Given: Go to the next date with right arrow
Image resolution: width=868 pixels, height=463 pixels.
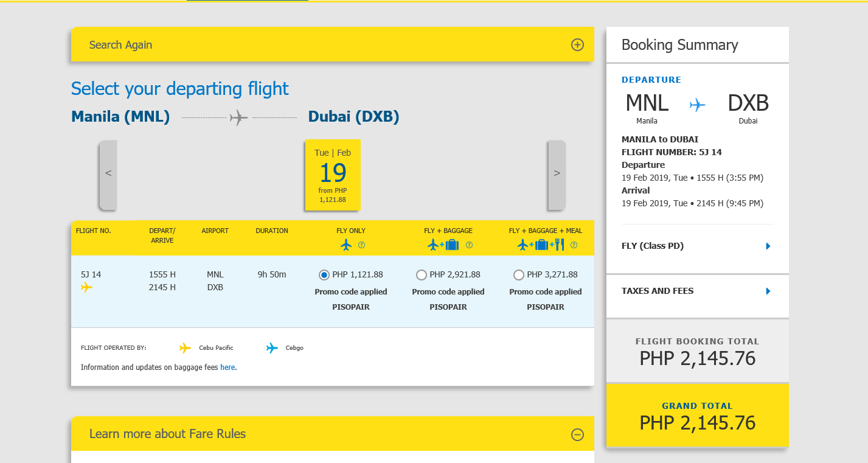Looking at the screenshot, I should pyautogui.click(x=557, y=175).
